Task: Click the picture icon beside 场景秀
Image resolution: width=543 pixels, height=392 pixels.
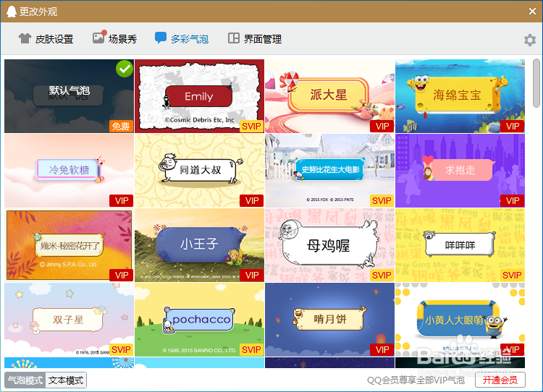Action: 99,38
